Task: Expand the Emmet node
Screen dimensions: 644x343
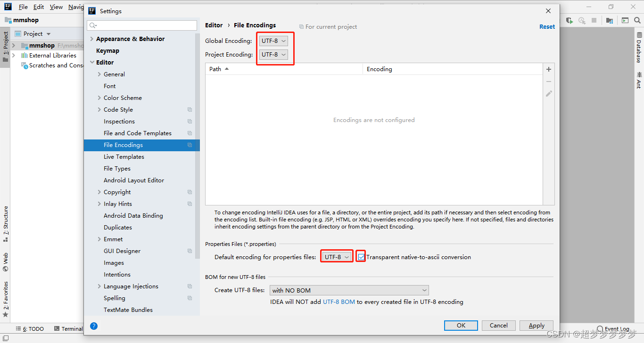Action: click(x=99, y=239)
